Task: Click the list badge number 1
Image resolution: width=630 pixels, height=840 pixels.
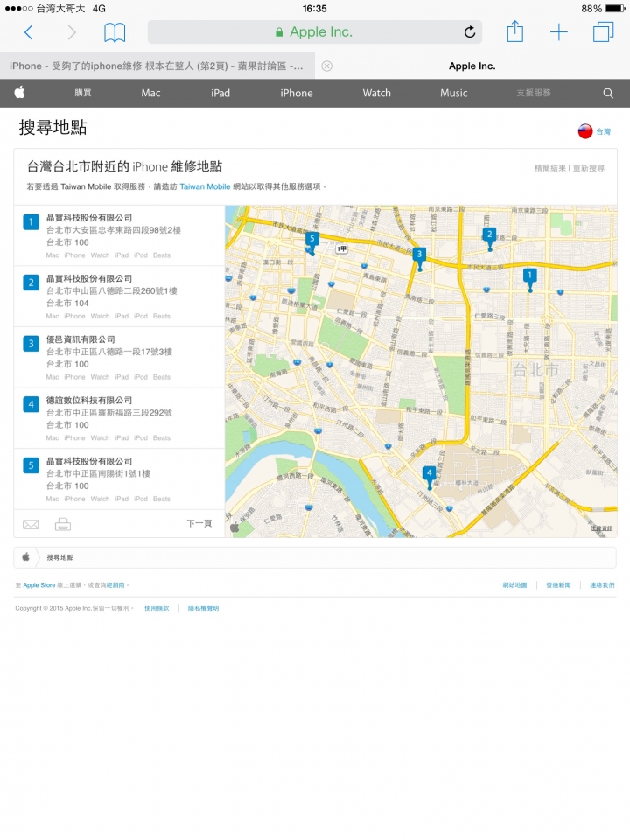Action: (31, 221)
